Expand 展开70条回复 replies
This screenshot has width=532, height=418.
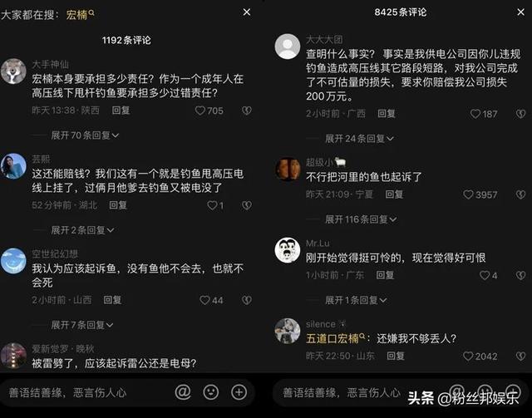pyautogui.click(x=85, y=135)
